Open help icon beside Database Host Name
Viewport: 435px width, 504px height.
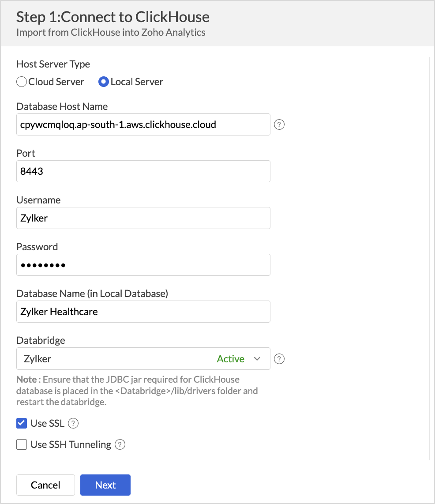(x=279, y=124)
